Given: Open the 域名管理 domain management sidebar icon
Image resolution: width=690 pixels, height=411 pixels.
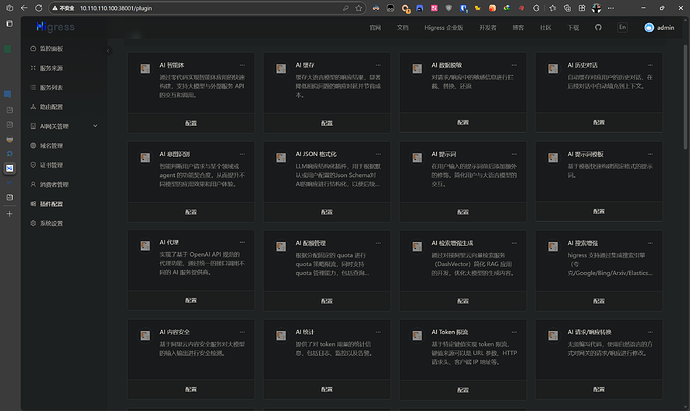Looking at the screenshot, I should point(33,145).
